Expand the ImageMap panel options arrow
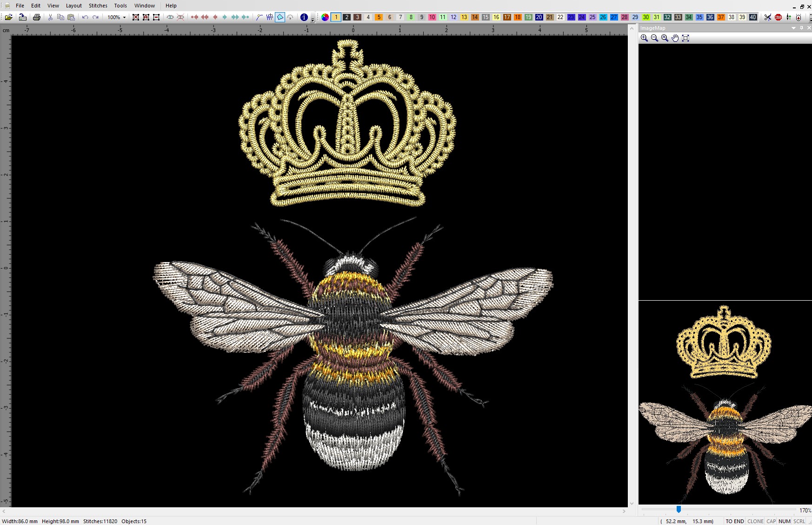Viewport: 812px width, 525px height. (793, 28)
